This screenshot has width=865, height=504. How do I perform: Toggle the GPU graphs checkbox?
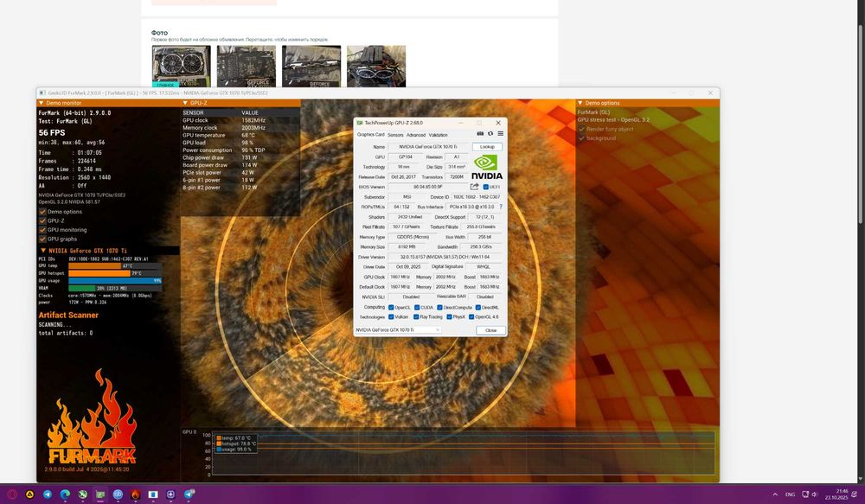click(42, 239)
